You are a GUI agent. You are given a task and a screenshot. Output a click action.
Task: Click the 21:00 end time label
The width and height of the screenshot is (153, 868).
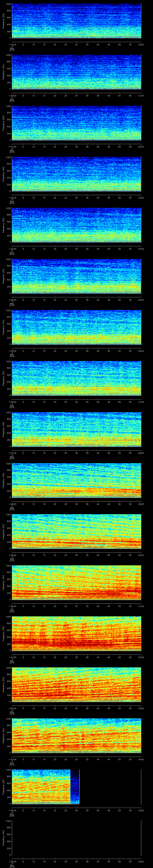click(x=141, y=96)
